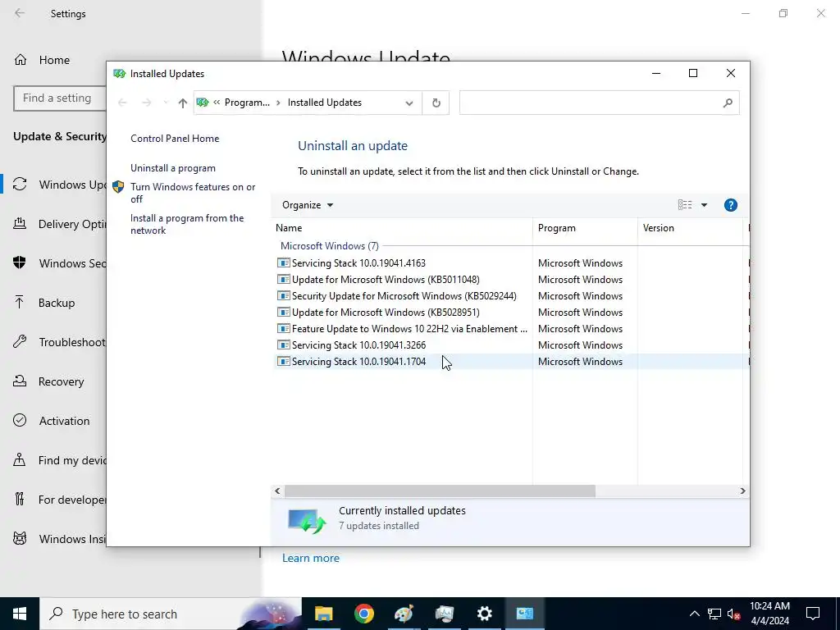Screen dimensions: 840x630
Task: Click the Forward arrow in Installed Updates window
Action: point(146,103)
